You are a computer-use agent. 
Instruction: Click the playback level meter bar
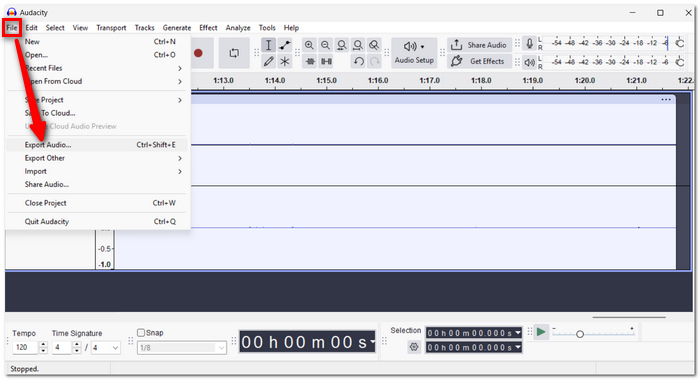pyautogui.click(x=613, y=62)
